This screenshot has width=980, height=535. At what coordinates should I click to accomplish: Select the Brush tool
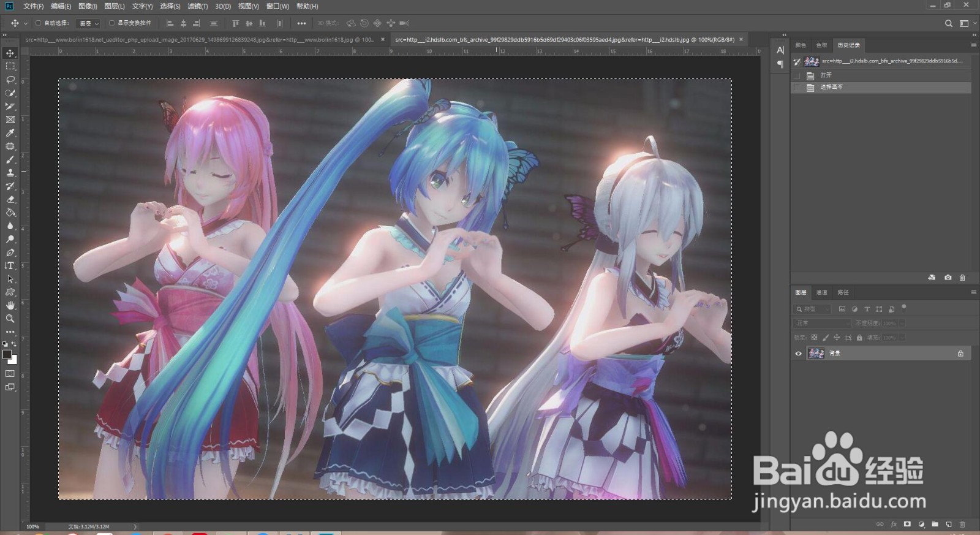click(10, 160)
